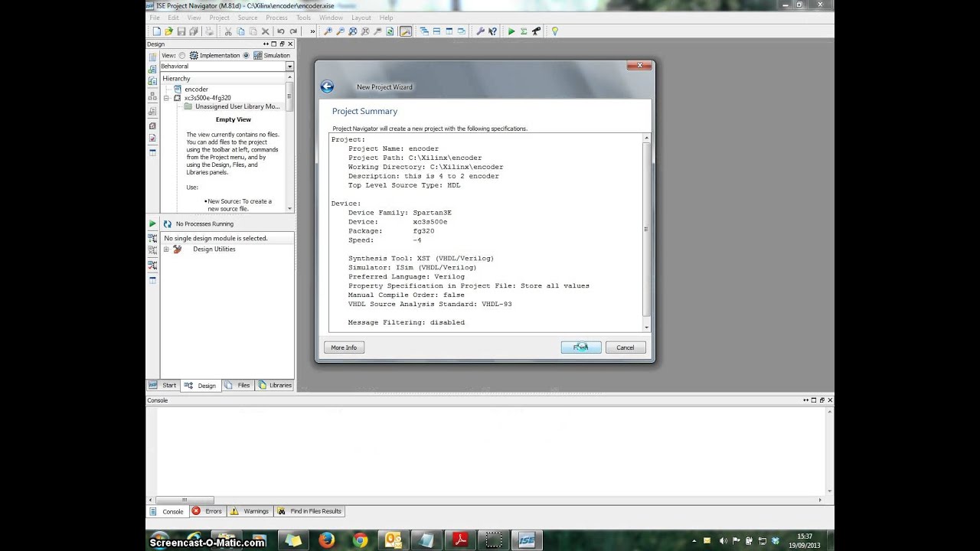
Task: Select the Simulation view radio button
Action: (247, 55)
